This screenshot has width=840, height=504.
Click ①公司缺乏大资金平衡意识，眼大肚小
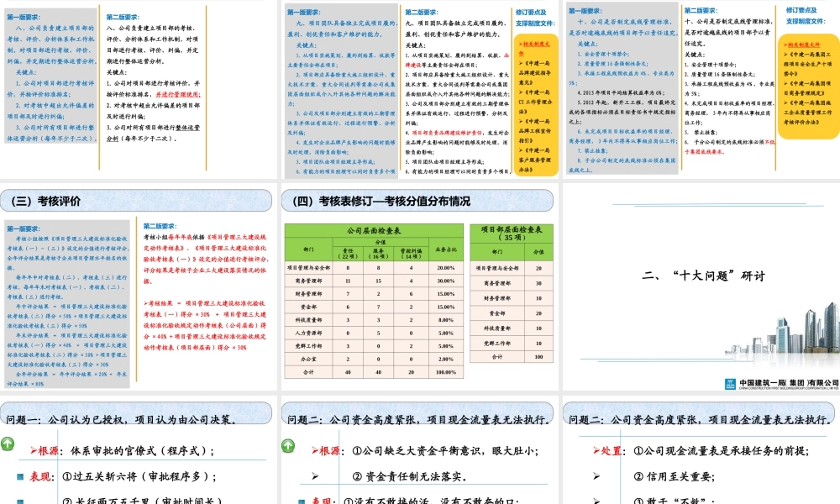[x=444, y=451]
